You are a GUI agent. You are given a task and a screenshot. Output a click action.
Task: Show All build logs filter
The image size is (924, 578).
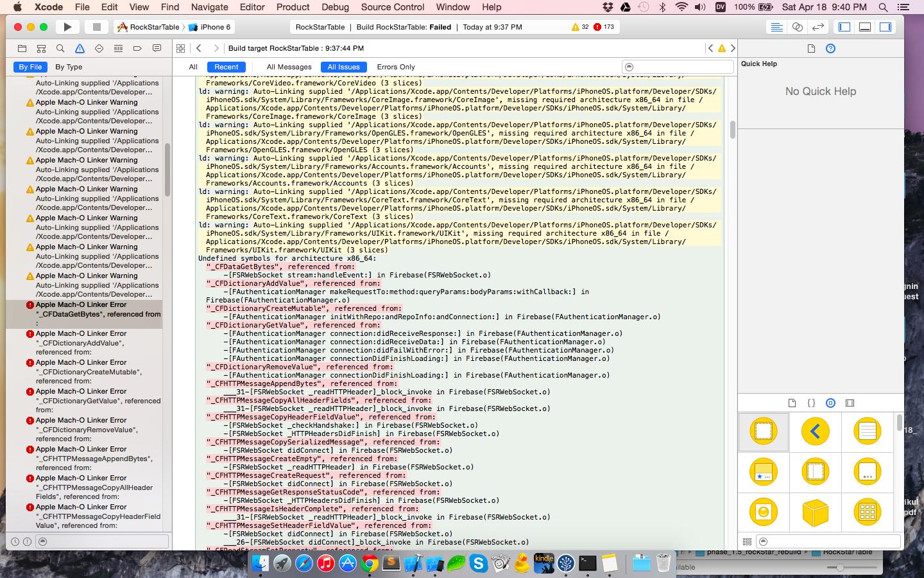[x=193, y=67]
